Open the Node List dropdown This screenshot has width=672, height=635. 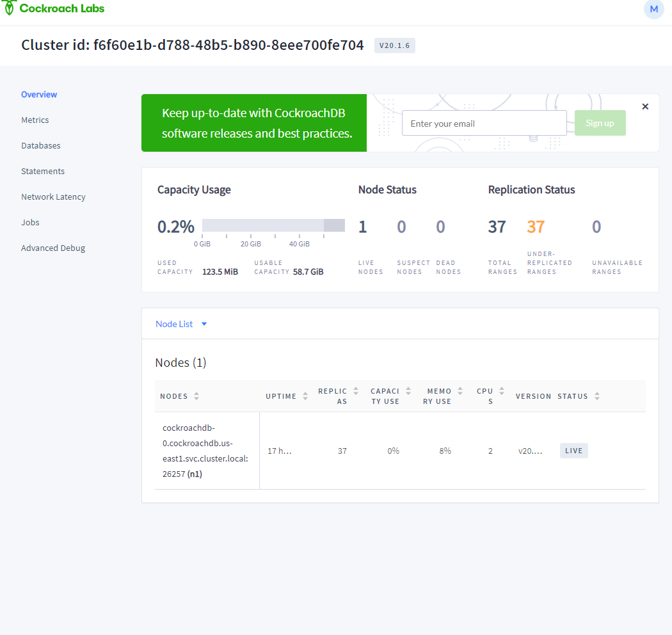pos(181,324)
